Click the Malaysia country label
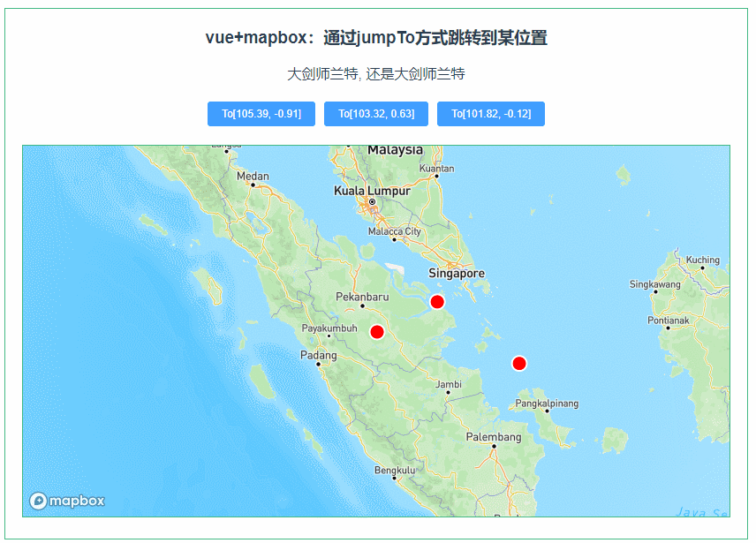This screenshot has width=756, height=543. click(395, 150)
